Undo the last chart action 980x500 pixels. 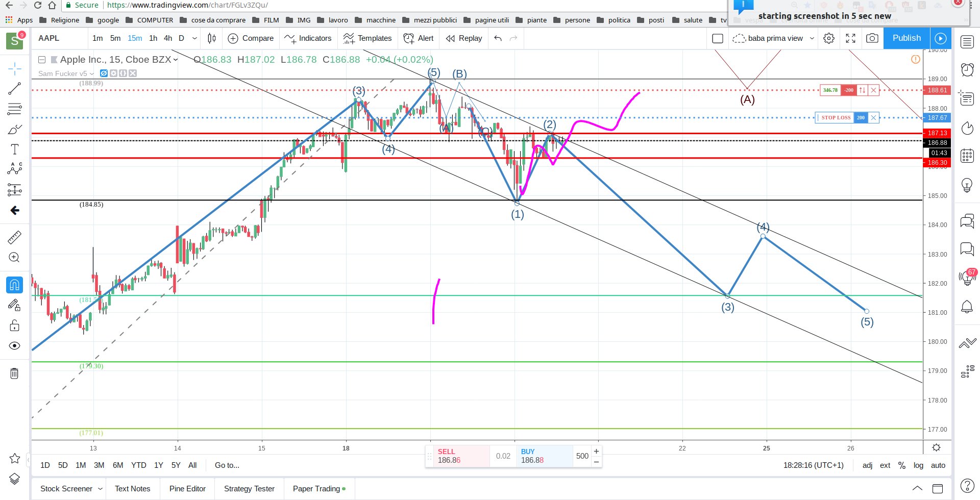(x=498, y=38)
